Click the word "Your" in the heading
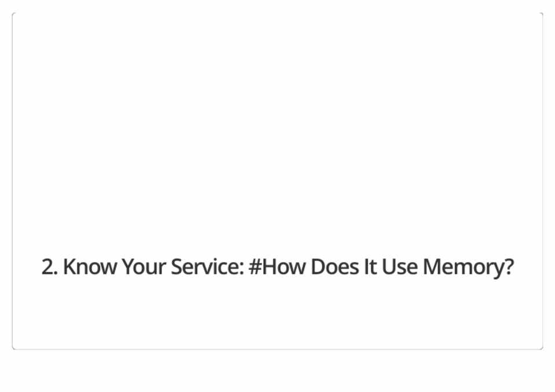Viewport: 555px width, 392px height. coord(143,267)
